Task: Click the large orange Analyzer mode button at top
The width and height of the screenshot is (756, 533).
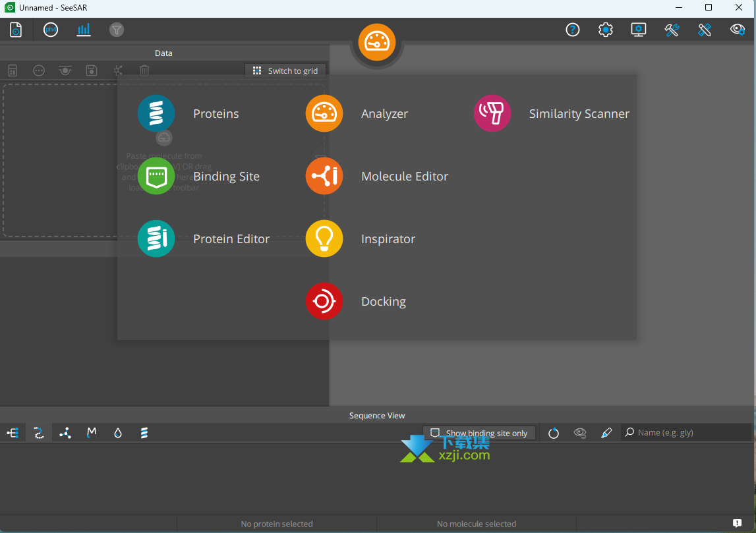Action: (377, 42)
